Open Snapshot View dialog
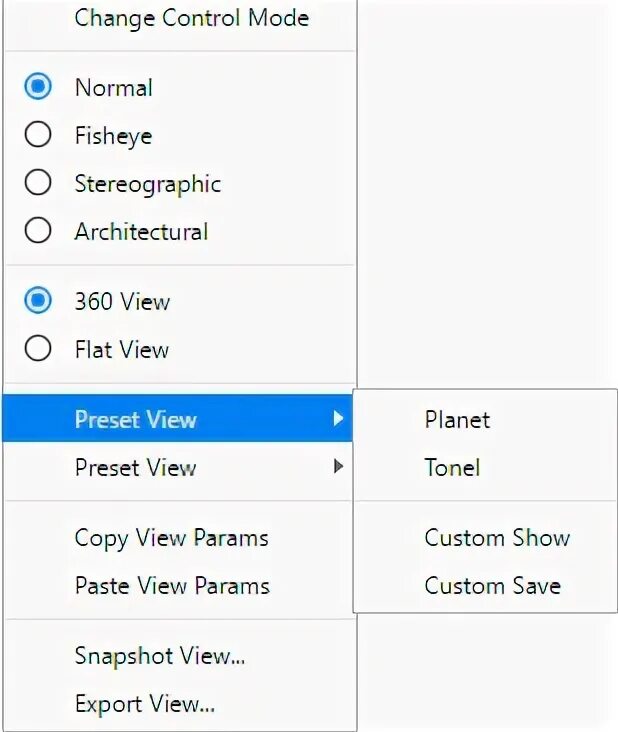The width and height of the screenshot is (618, 732). 160,656
